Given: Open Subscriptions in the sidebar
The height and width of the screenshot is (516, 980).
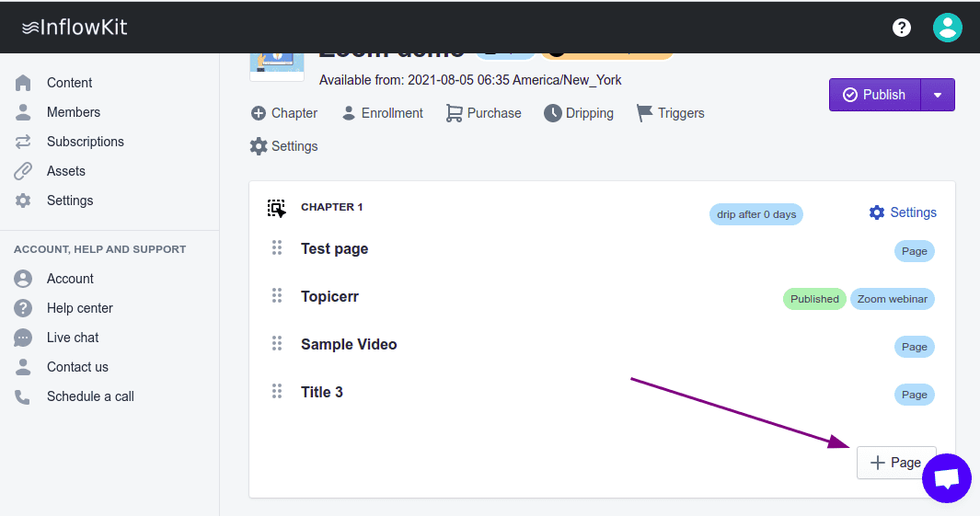Looking at the screenshot, I should 86,142.
